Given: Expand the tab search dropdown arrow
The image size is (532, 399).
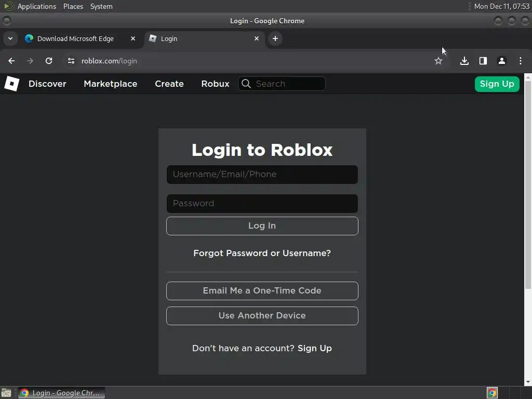Looking at the screenshot, I should (x=10, y=38).
